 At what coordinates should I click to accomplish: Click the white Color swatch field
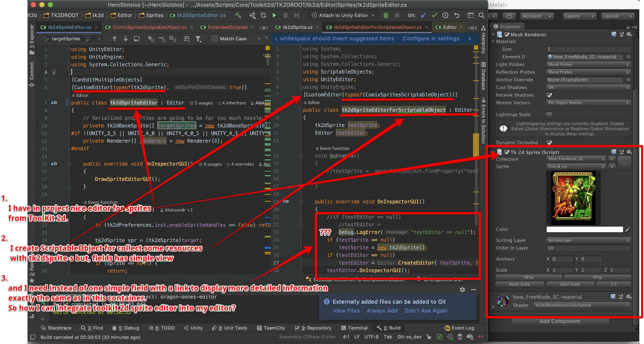point(585,229)
